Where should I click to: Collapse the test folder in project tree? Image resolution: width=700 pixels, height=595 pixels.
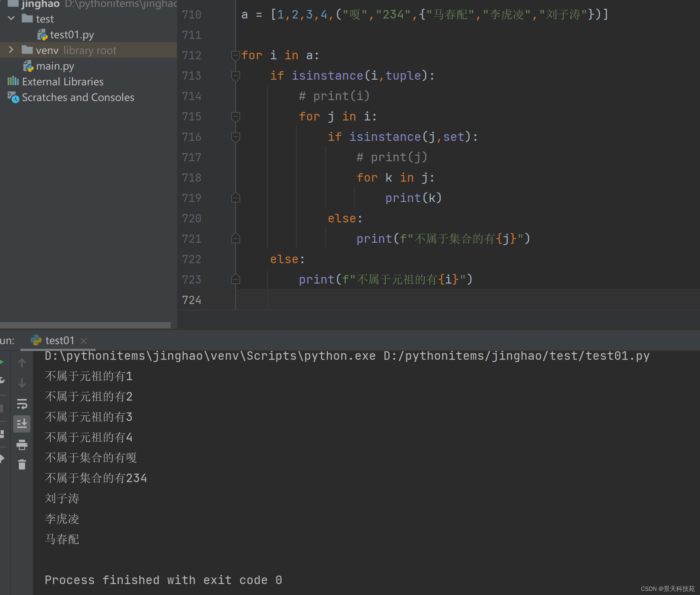[x=11, y=18]
